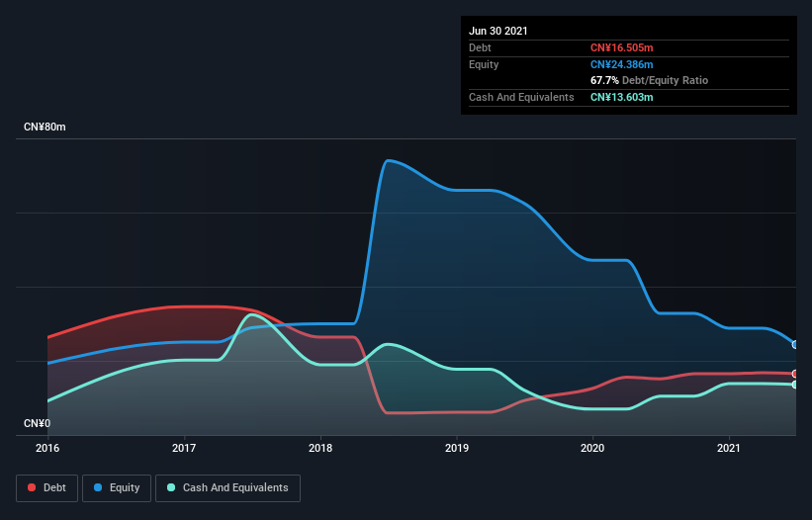The width and height of the screenshot is (812, 520).
Task: Click the Equity label in tooltip
Action: [484, 64]
